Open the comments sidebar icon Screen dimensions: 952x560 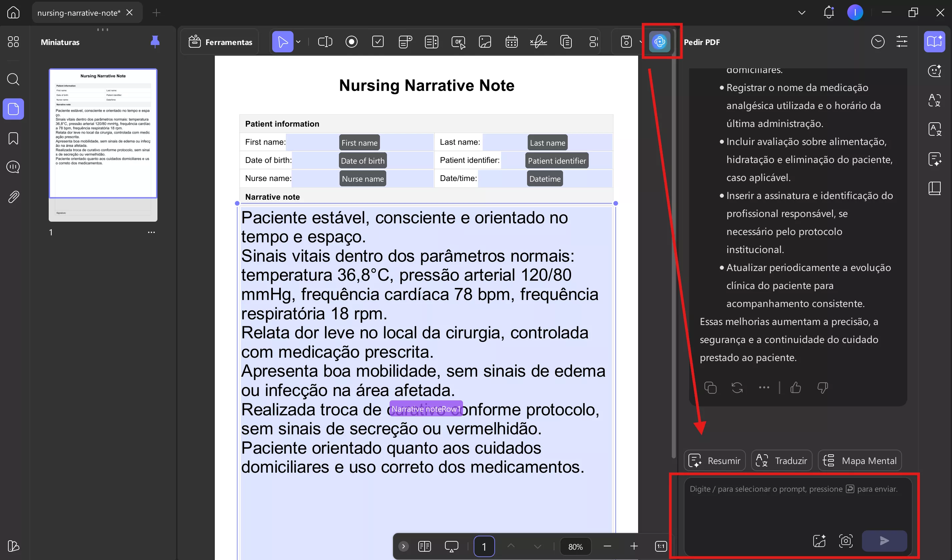13,167
